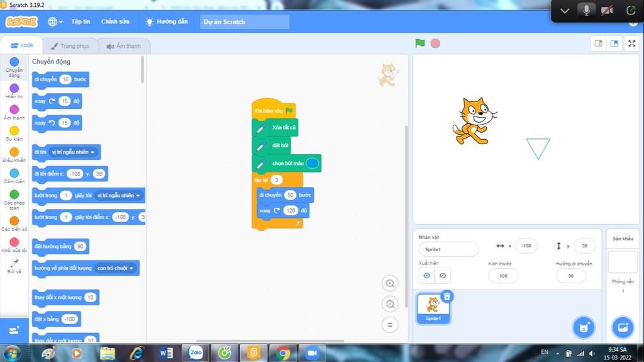This screenshot has width=644, height=362.
Task: Hide the sprite with crossed eye
Action: 443,276
